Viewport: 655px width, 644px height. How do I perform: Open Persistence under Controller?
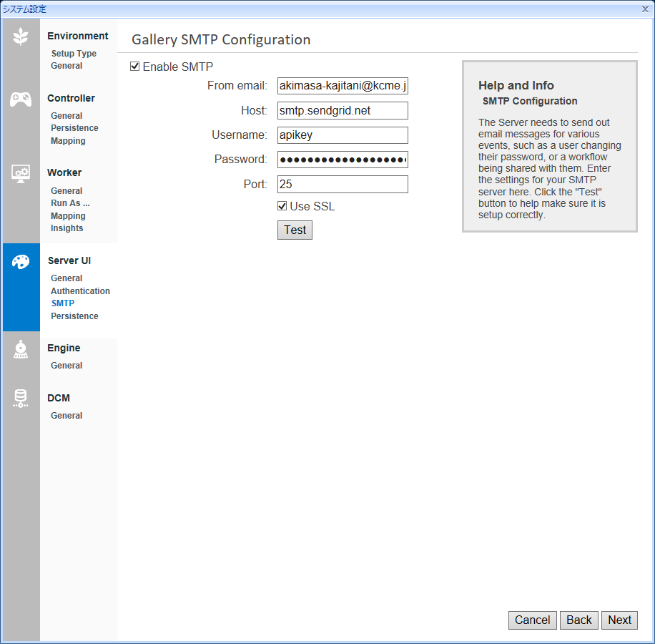click(x=74, y=128)
